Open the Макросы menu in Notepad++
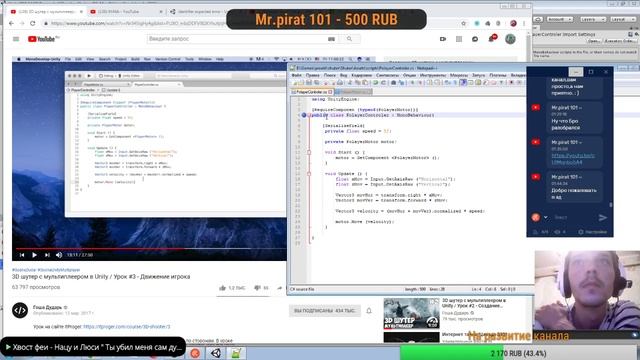This screenshot has width=640, height=360. (x=459, y=75)
